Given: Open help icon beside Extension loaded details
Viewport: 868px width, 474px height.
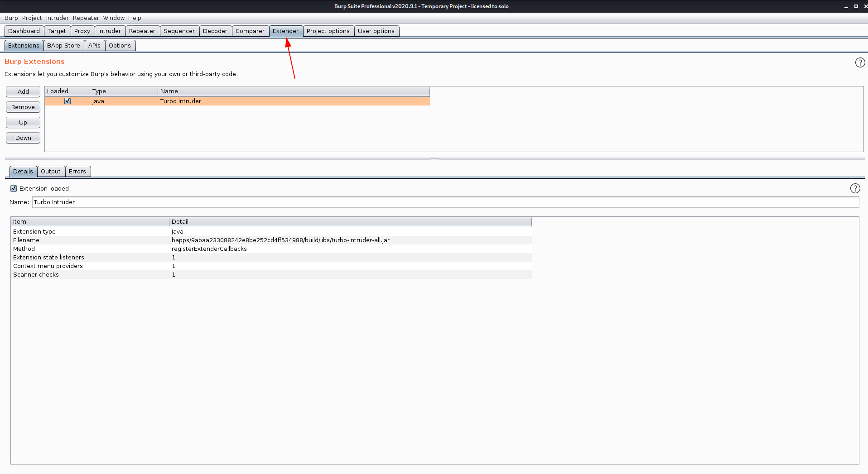Looking at the screenshot, I should pyautogui.click(x=854, y=188).
